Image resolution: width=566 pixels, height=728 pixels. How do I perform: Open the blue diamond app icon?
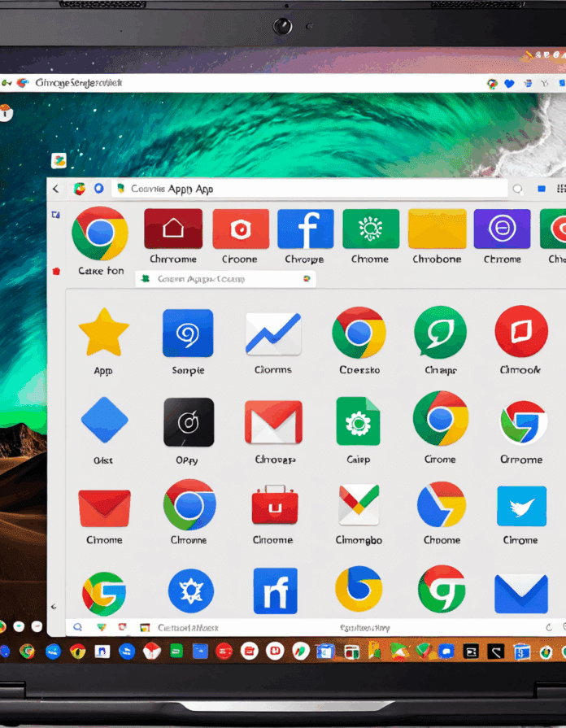(104, 420)
